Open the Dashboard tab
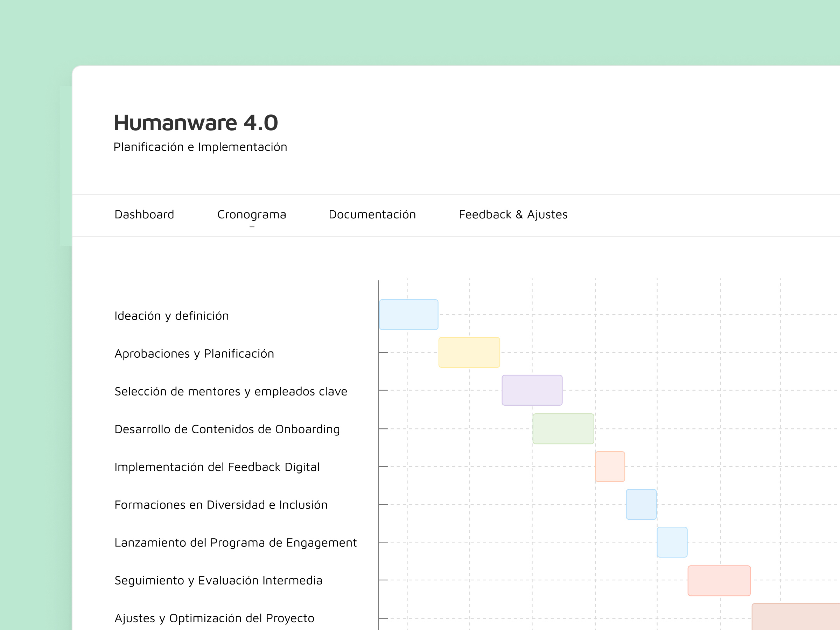 [x=144, y=215]
